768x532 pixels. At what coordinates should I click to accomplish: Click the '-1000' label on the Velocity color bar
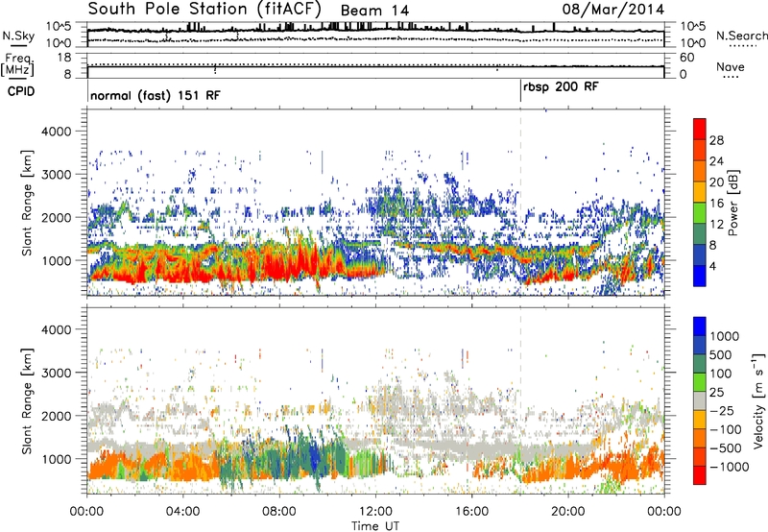point(729,467)
